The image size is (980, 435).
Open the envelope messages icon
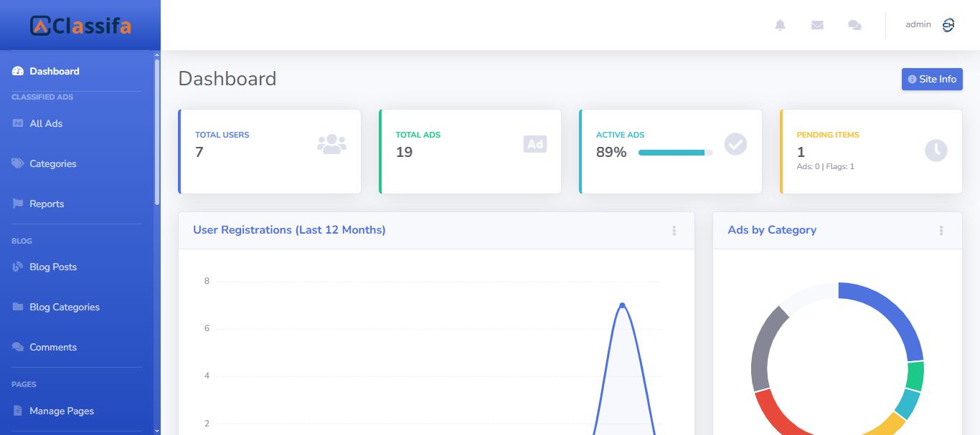(817, 25)
